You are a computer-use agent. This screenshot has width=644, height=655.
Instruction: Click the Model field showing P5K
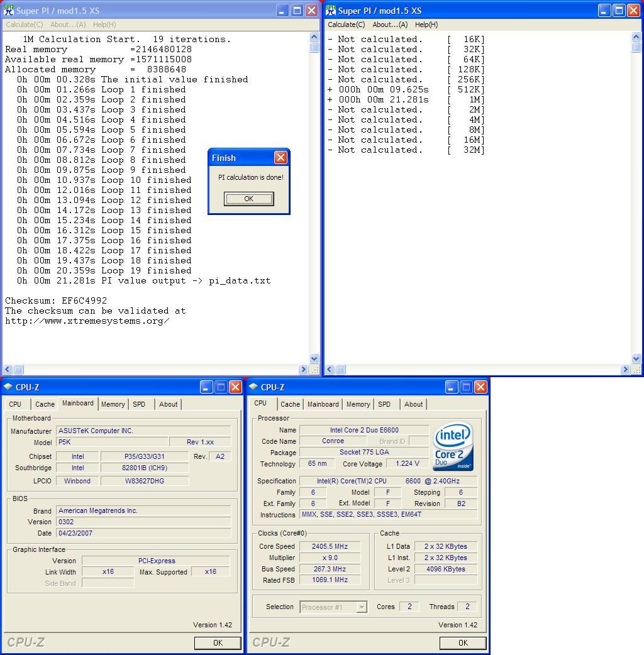pos(112,442)
